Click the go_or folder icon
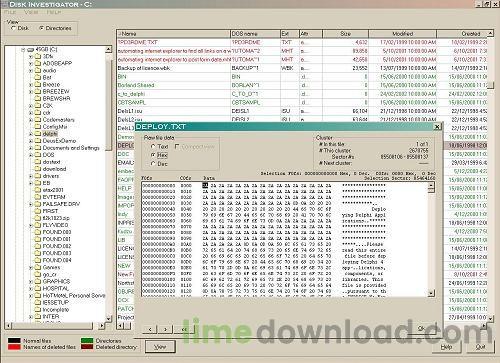Viewport: 500px width, 363px height. [x=38, y=274]
